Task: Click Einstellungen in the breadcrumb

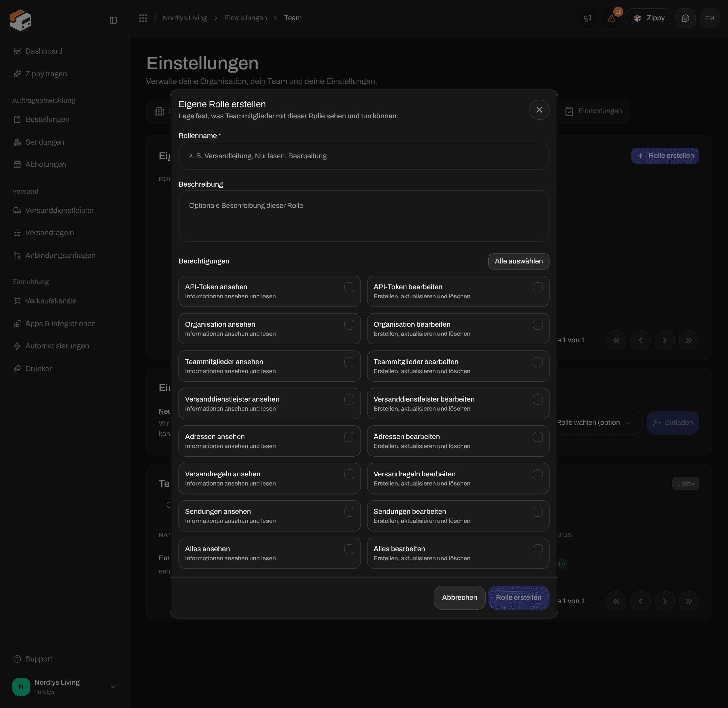Action: [x=245, y=18]
